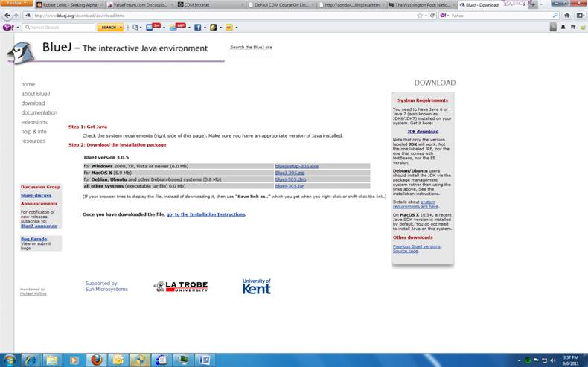588x367 pixels.
Task: Expand the Facebook icon dropdown arrow
Action: [x=205, y=28]
